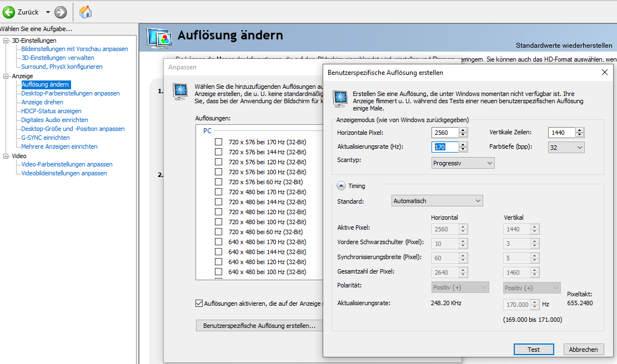Open the home icon in toolbar
The image size is (617, 364).
click(x=86, y=12)
